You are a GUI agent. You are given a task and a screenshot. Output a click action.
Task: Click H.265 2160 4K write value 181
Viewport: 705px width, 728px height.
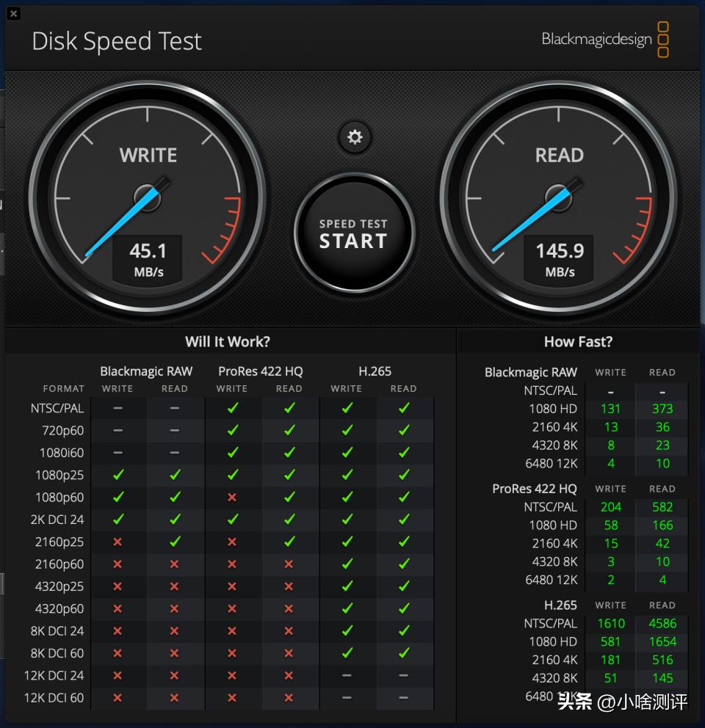[x=611, y=660]
